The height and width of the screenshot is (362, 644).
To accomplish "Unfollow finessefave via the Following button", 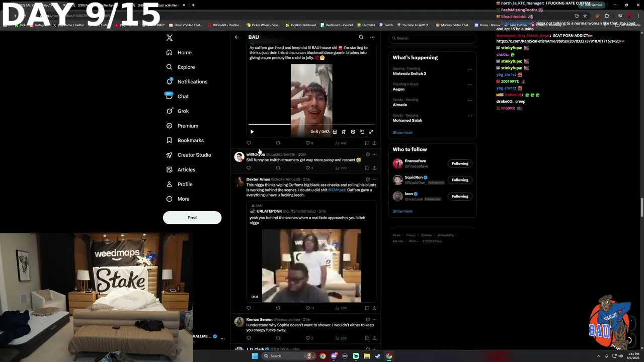I will (460, 163).
